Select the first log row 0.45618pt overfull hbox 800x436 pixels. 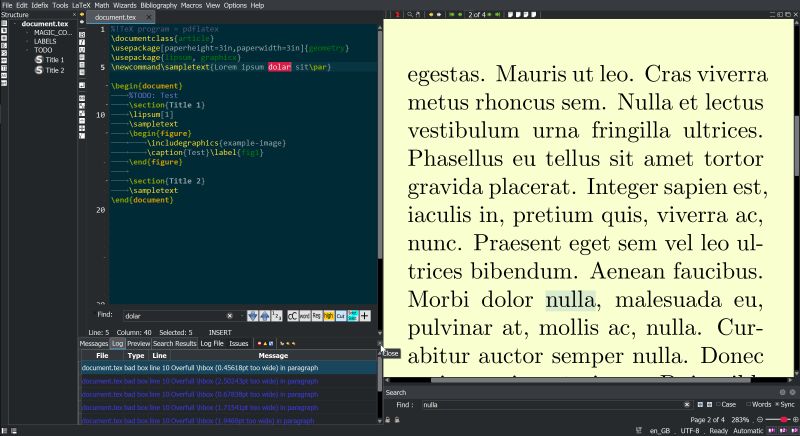(229, 368)
